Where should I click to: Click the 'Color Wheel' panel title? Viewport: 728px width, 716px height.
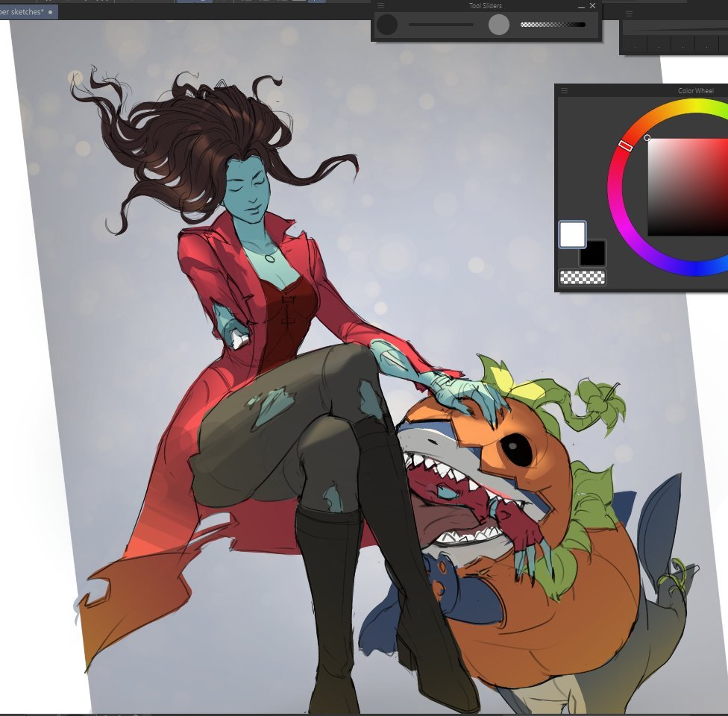[695, 90]
